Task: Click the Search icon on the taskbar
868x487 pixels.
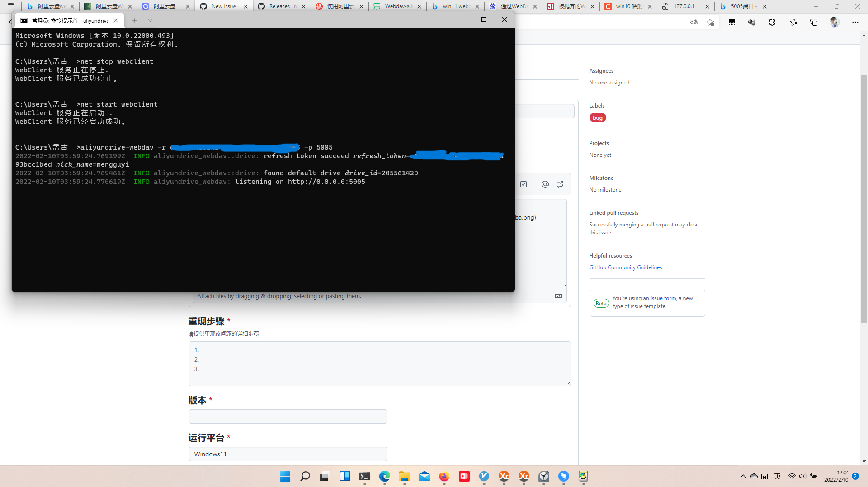Action: pyautogui.click(x=305, y=477)
